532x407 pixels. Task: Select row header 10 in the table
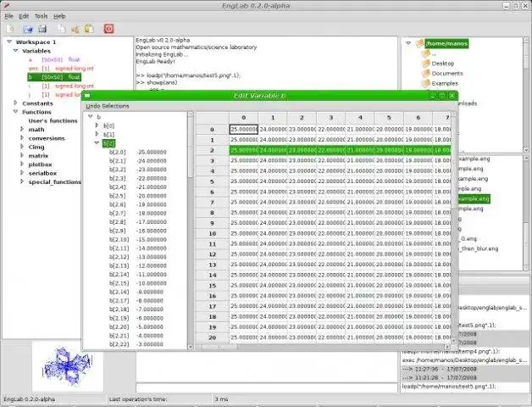(x=213, y=233)
